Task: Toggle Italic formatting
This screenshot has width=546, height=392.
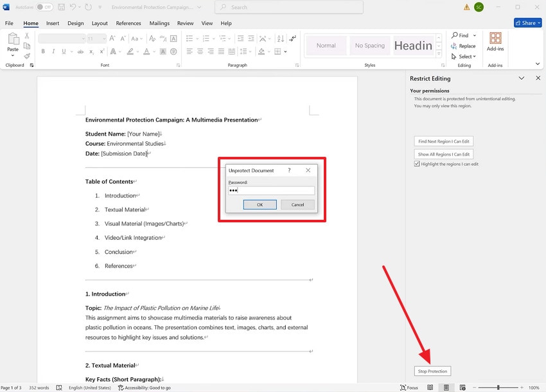Action: tap(53, 51)
